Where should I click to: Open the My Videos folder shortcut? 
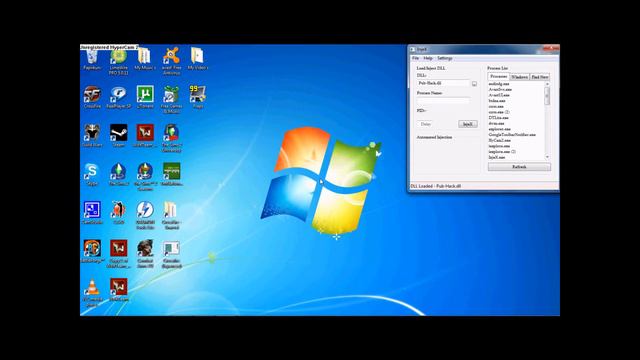[x=198, y=59]
